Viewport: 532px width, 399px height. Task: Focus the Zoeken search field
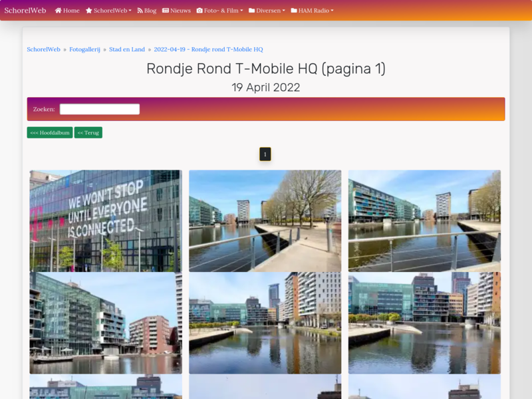click(x=100, y=109)
